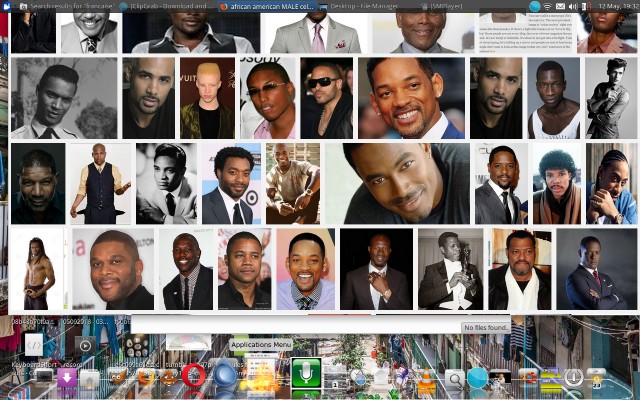The image size is (640, 400).
Task: Open VLC media player cone icon
Action: coord(427,379)
